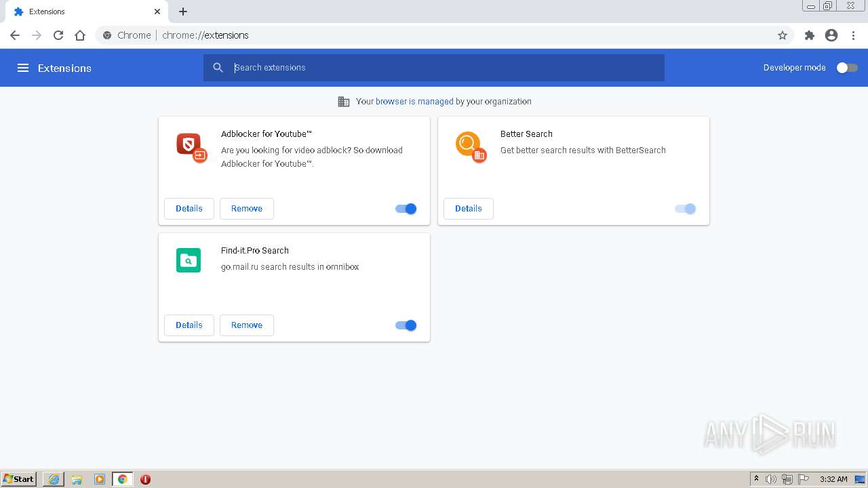Open the red Opera-like taskbar icon

coord(145,479)
